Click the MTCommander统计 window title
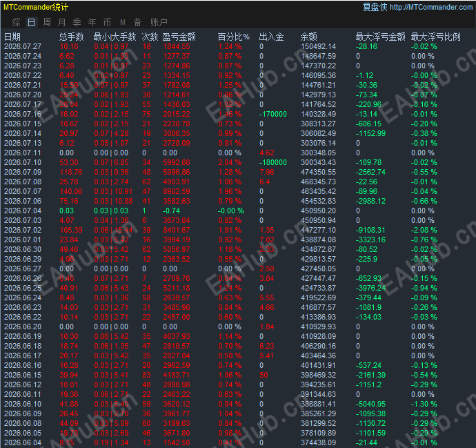Viewport: 476px width, 448px height. 36,7
